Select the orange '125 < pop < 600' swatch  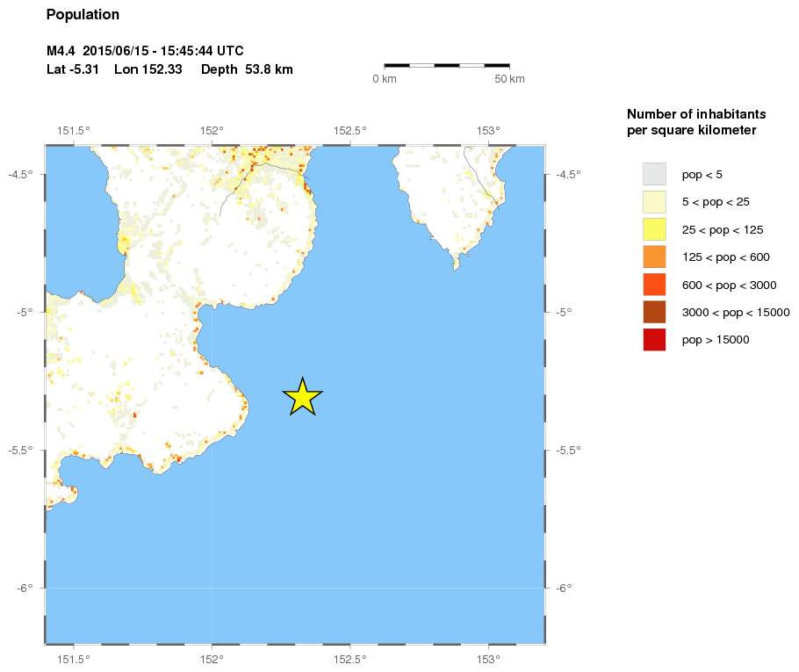(654, 257)
